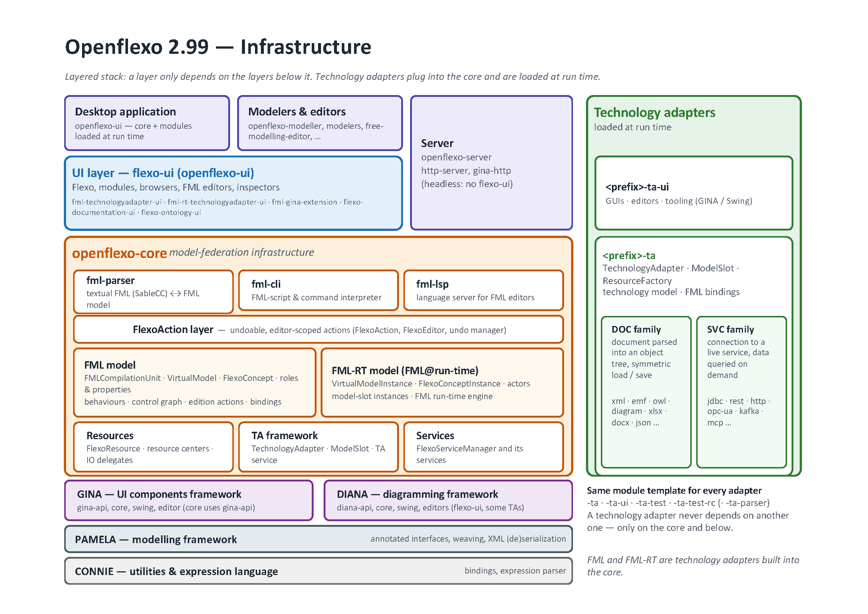Click 'technology model · FML bindings' line
The width and height of the screenshot is (868, 614).
tap(671, 292)
